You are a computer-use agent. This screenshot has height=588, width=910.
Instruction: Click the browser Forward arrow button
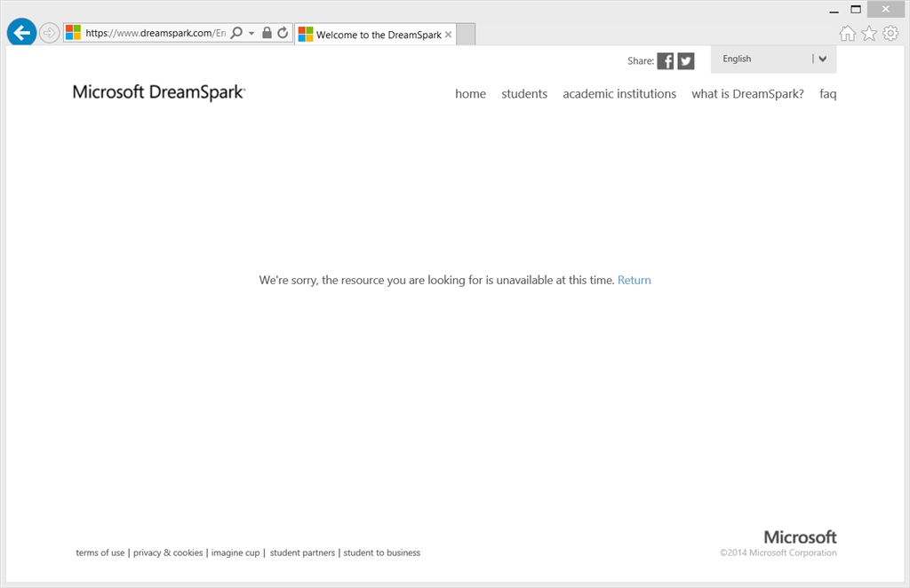(x=50, y=33)
